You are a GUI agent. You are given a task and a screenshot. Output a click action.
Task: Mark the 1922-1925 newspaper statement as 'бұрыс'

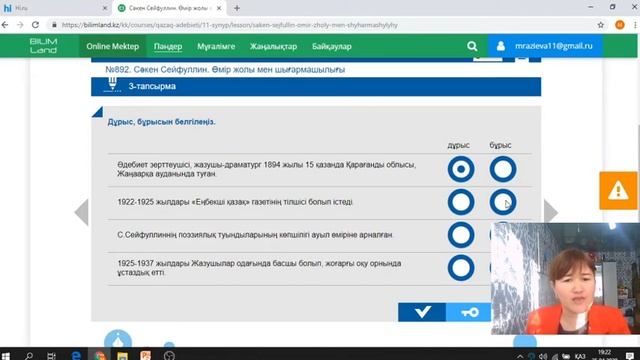[x=503, y=202]
